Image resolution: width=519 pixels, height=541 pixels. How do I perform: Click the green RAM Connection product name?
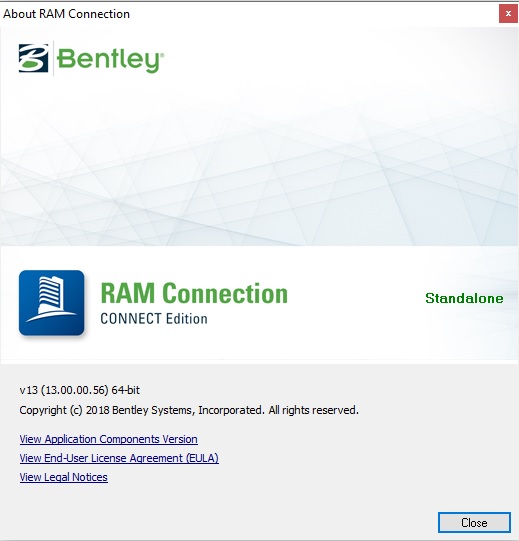[x=194, y=293]
